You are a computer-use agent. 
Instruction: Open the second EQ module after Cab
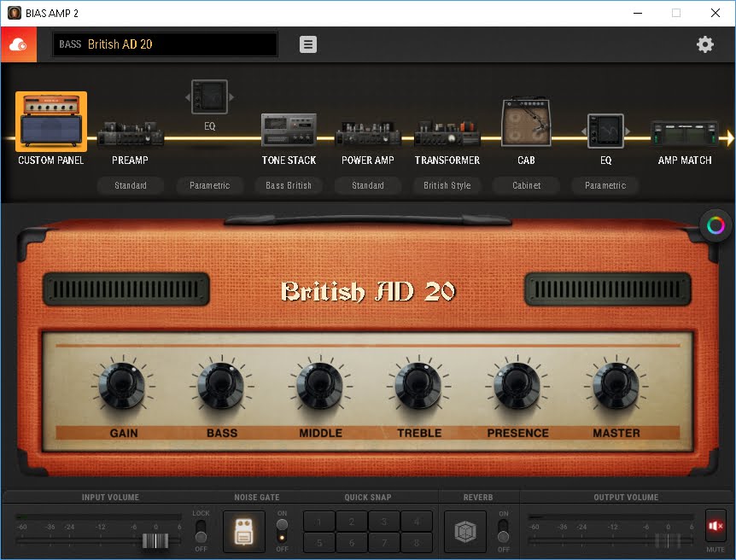(605, 131)
